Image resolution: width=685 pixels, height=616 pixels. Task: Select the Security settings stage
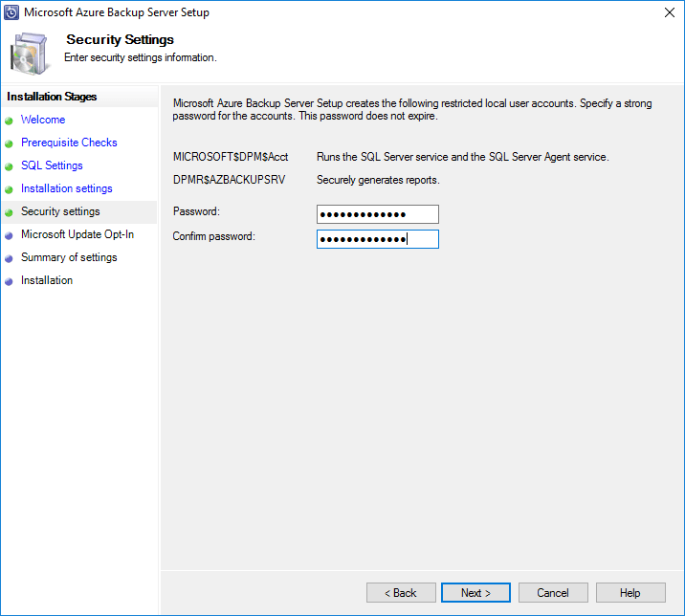[x=60, y=211]
